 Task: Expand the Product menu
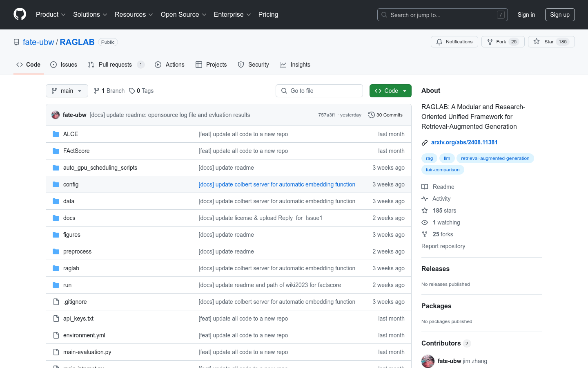(x=51, y=14)
